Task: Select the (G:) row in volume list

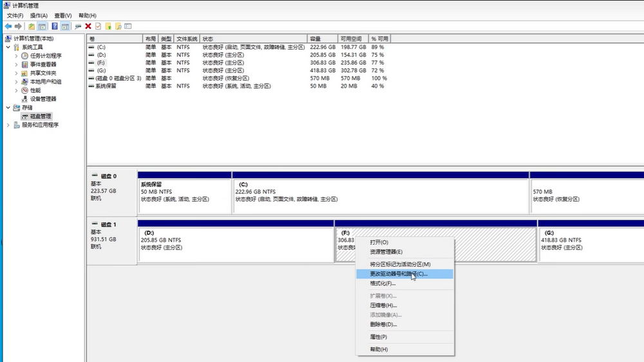Action: click(x=101, y=70)
